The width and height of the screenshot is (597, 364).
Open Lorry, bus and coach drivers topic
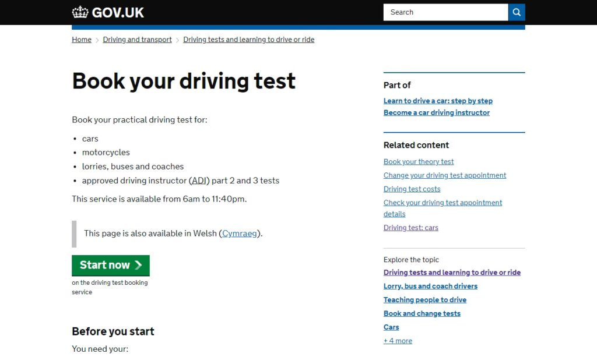pyautogui.click(x=430, y=287)
